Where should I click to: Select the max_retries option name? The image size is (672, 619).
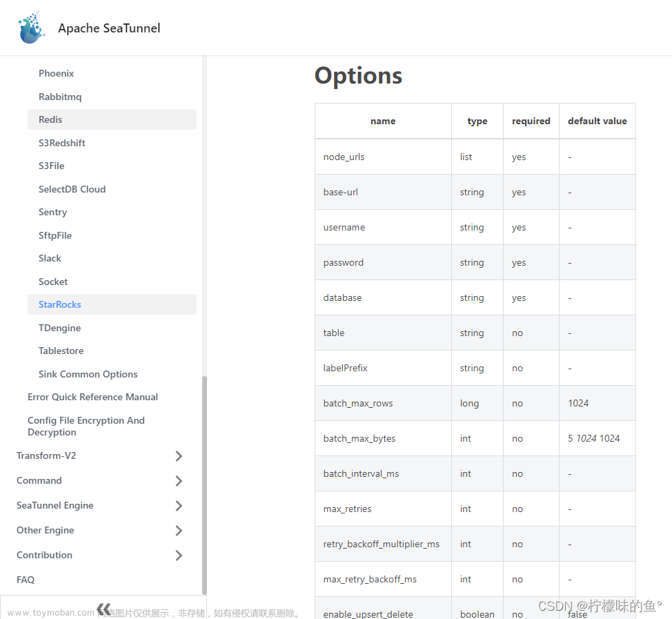pos(347,509)
